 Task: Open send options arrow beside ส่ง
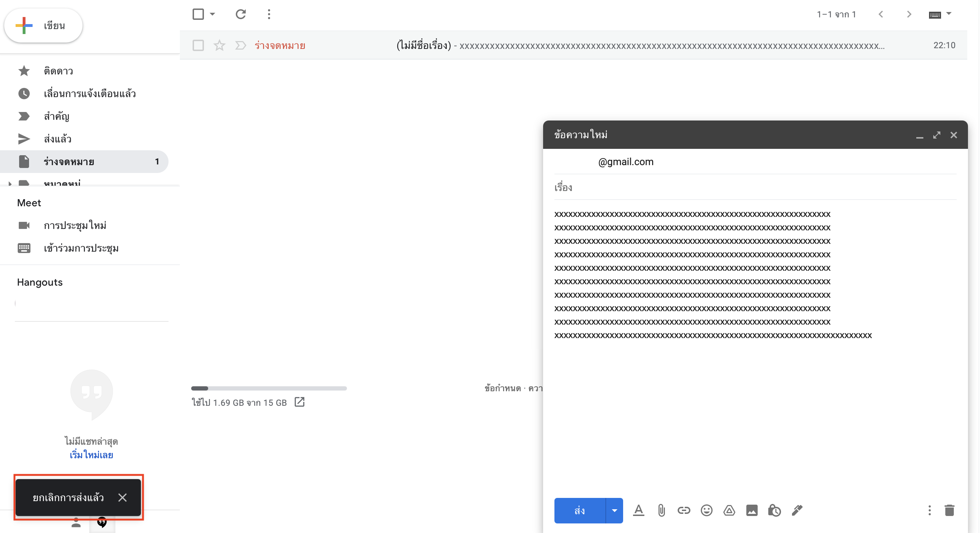pos(614,510)
